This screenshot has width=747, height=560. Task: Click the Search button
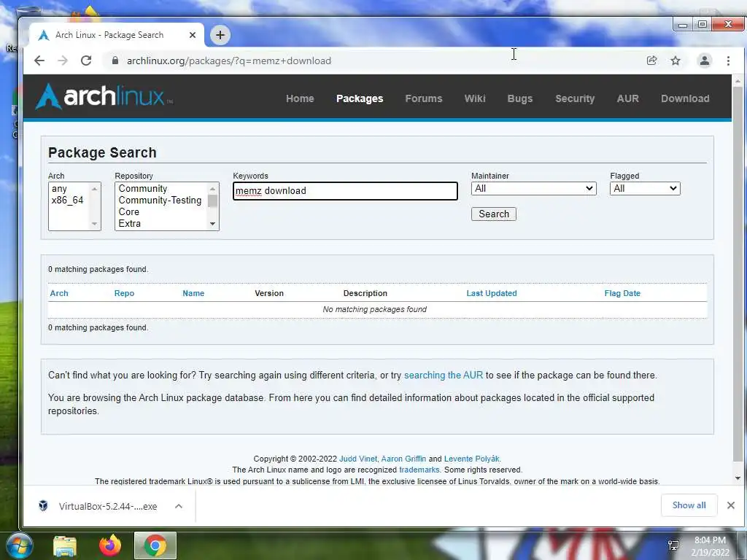(x=494, y=214)
